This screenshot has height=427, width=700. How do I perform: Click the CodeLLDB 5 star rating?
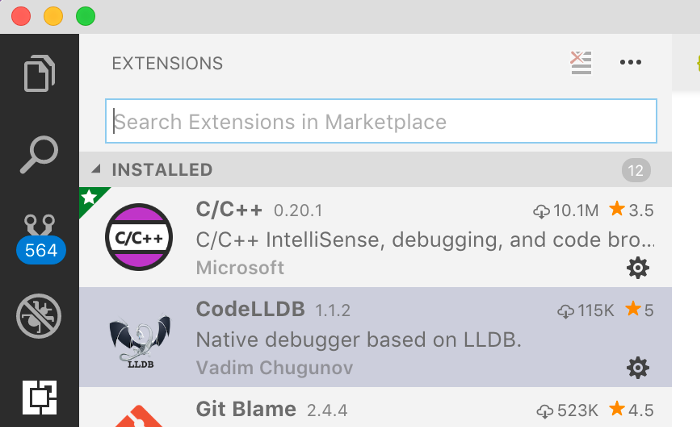639,310
